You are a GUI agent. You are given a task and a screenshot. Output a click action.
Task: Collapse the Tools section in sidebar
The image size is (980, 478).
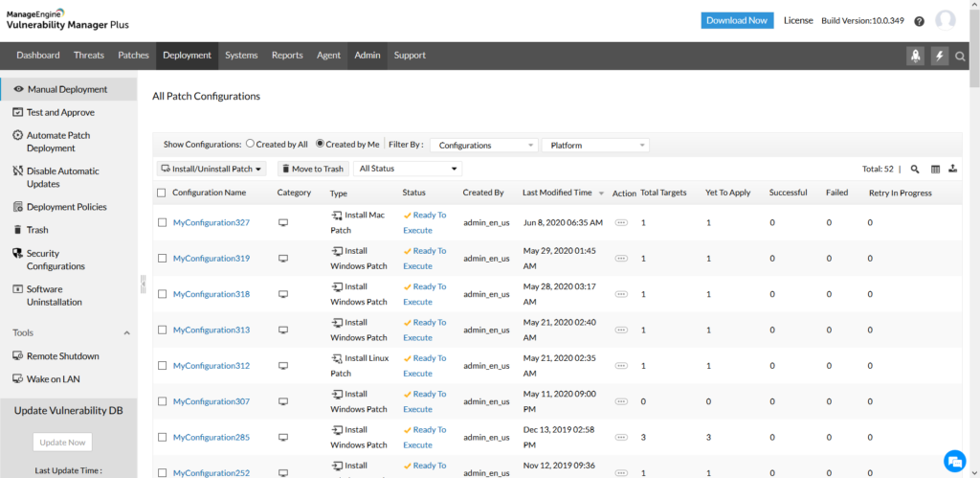point(127,333)
